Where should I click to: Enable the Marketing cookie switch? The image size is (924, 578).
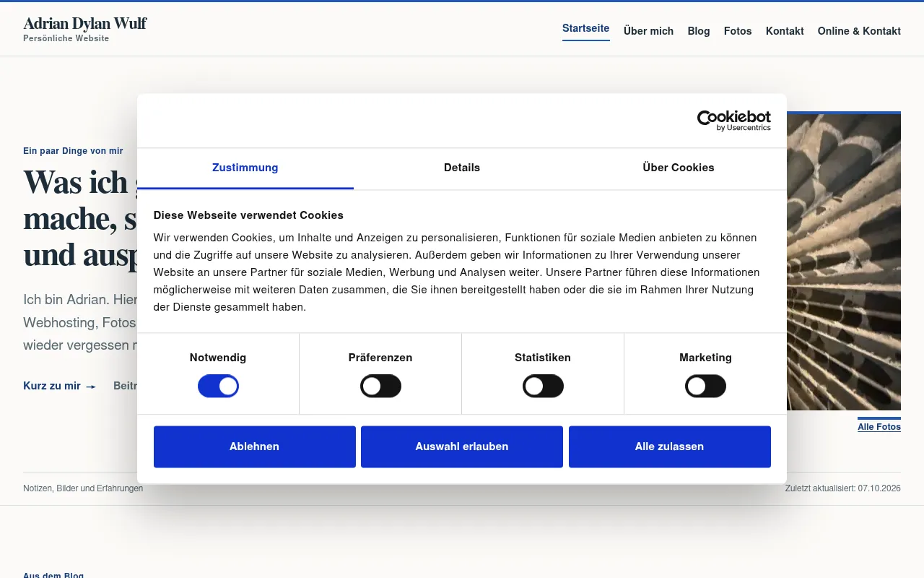pos(705,387)
